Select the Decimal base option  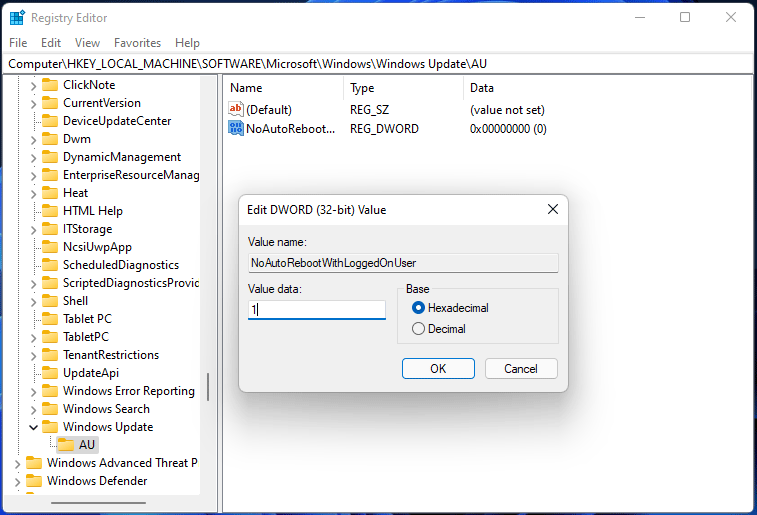tap(418, 329)
